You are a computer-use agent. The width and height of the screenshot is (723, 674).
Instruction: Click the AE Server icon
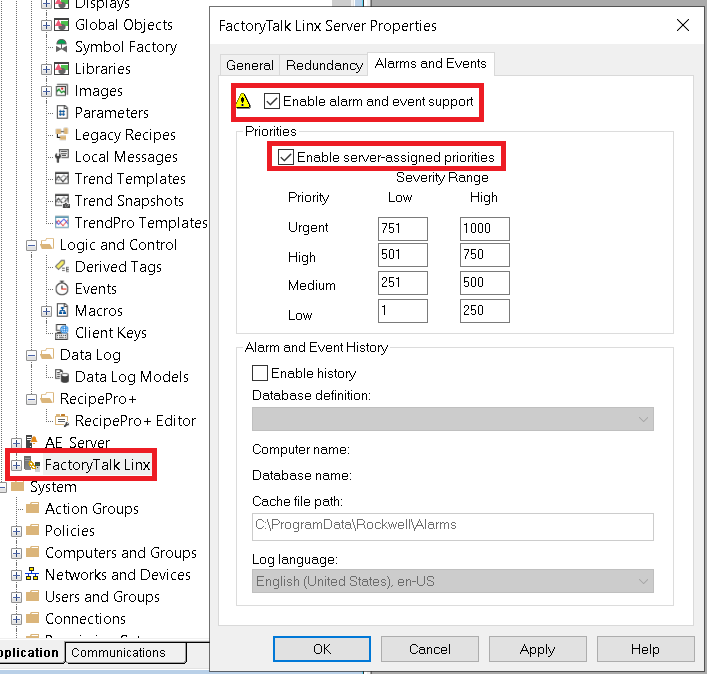coord(32,442)
